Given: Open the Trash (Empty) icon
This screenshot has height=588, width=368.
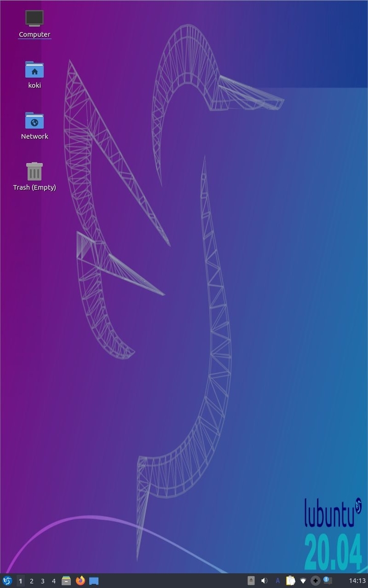Looking at the screenshot, I should tap(34, 171).
